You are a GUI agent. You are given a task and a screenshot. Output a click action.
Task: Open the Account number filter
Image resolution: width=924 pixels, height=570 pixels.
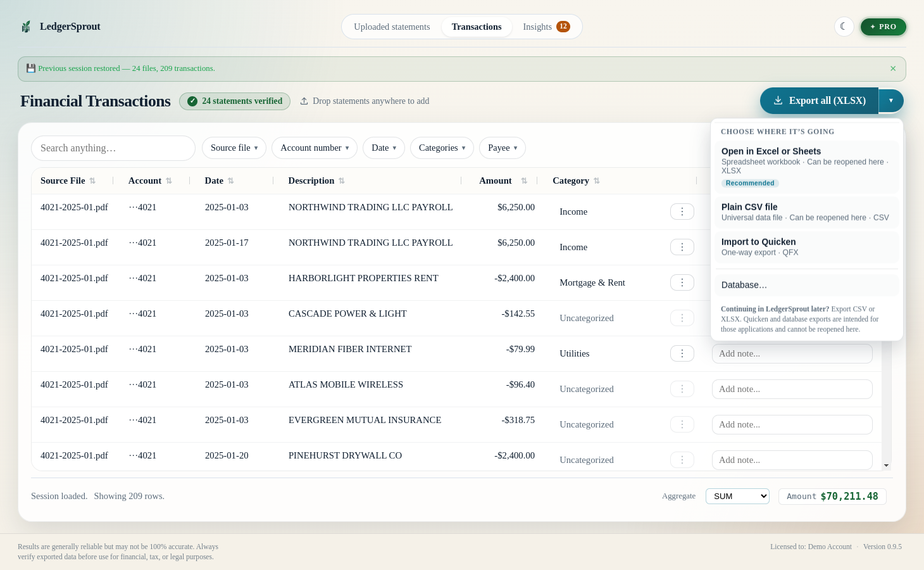point(315,148)
